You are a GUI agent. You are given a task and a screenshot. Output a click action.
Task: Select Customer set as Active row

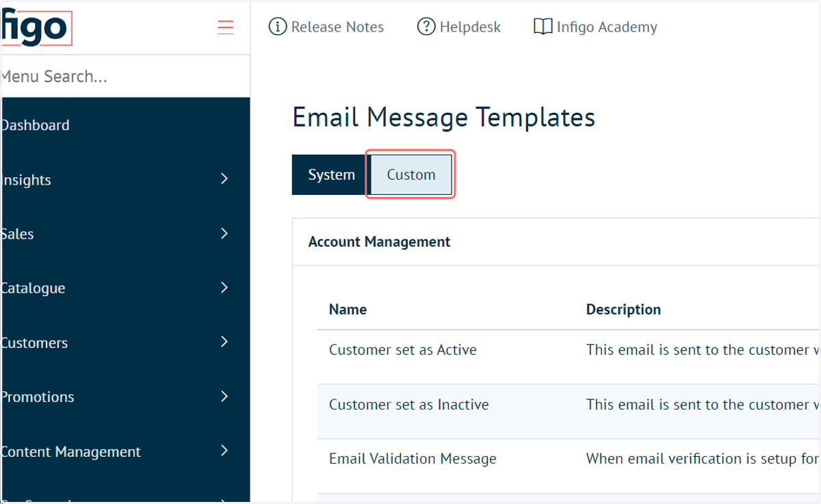point(569,356)
